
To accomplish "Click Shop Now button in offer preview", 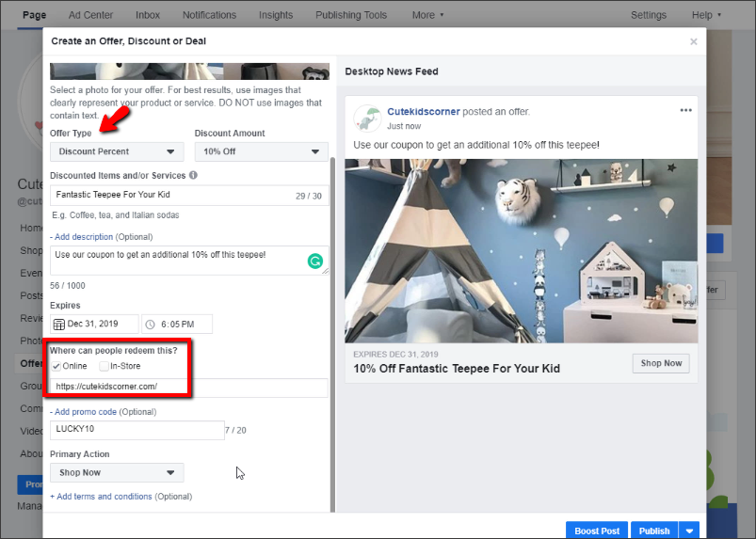I will tap(661, 363).
